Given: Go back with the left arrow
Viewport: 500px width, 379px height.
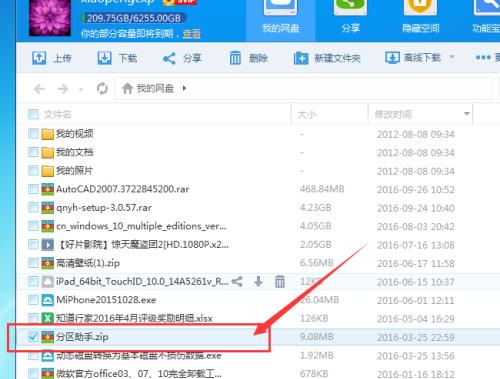Looking at the screenshot, I should click(39, 89).
